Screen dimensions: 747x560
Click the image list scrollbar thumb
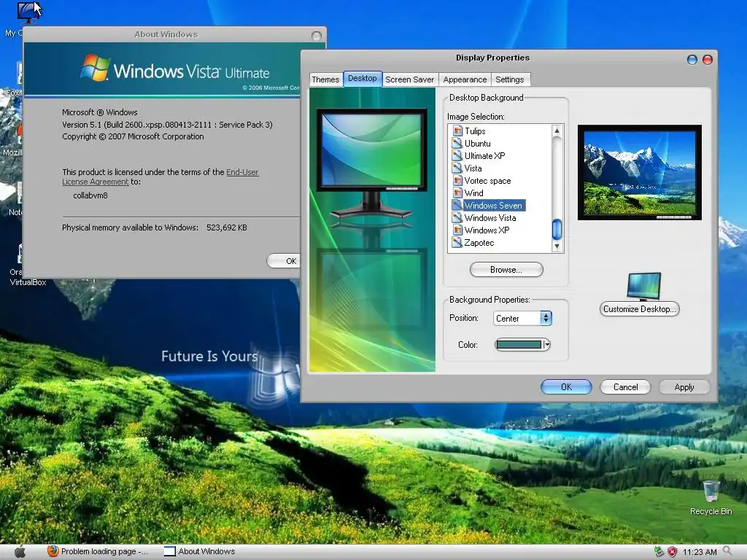pos(557,230)
